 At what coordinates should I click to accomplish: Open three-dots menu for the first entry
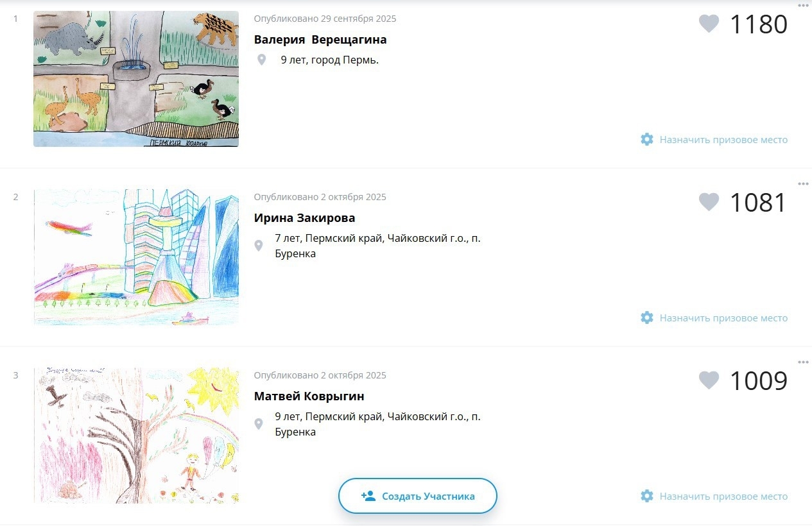pyautogui.click(x=803, y=6)
